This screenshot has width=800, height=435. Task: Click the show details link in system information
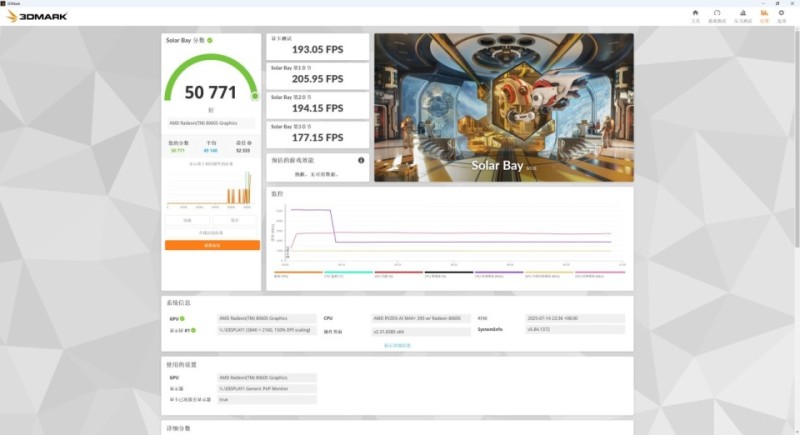(x=397, y=345)
